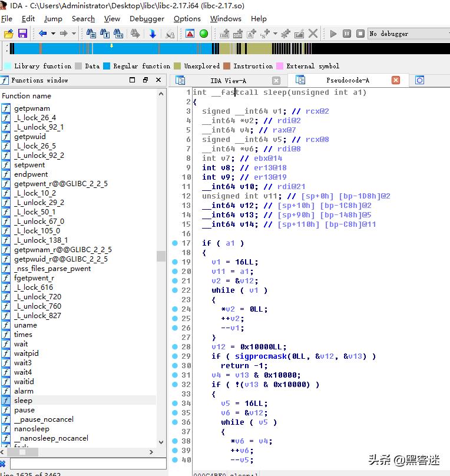The width and height of the screenshot is (450, 476).
Task: Click the Functions window vertical scrollbar thumb
Action: click(x=161, y=256)
